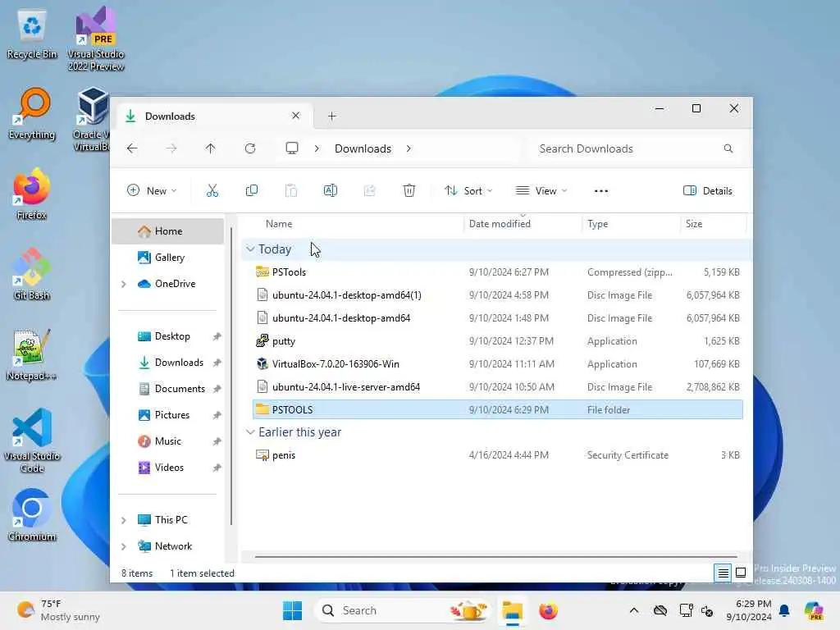Show hidden system tray icons chevron
840x630 pixels.
[634, 610]
